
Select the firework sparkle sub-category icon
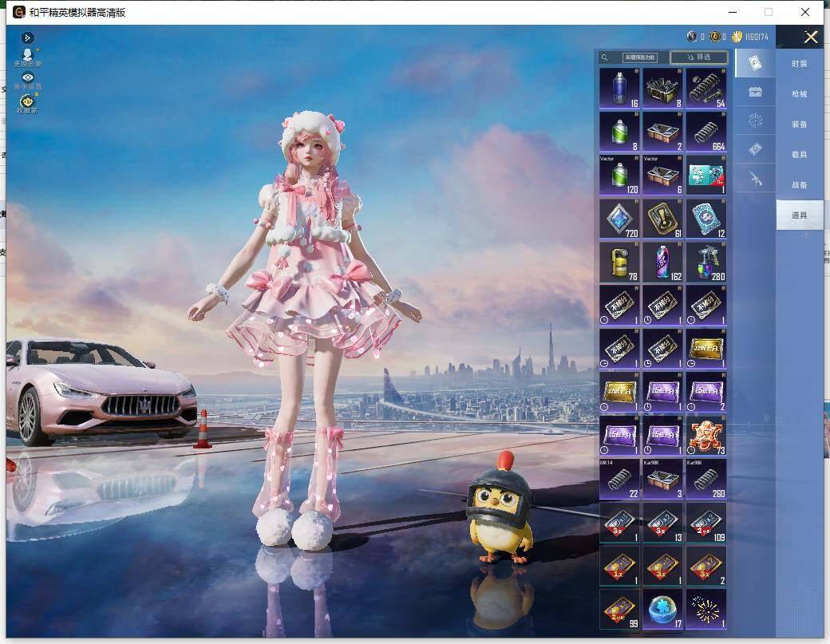click(755, 121)
